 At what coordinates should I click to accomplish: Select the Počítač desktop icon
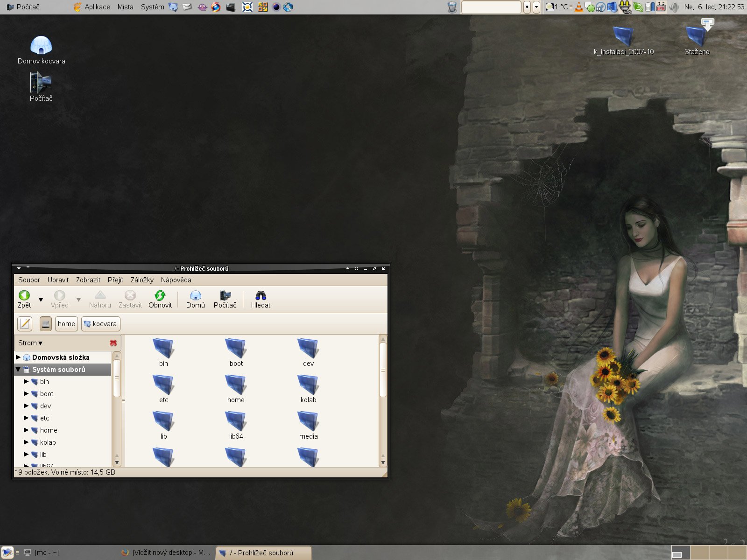click(41, 83)
